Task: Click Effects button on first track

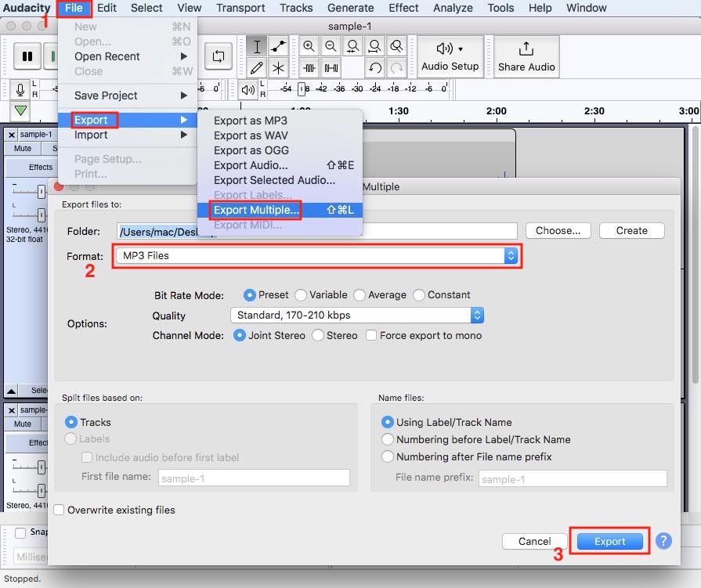Action: pos(31,167)
